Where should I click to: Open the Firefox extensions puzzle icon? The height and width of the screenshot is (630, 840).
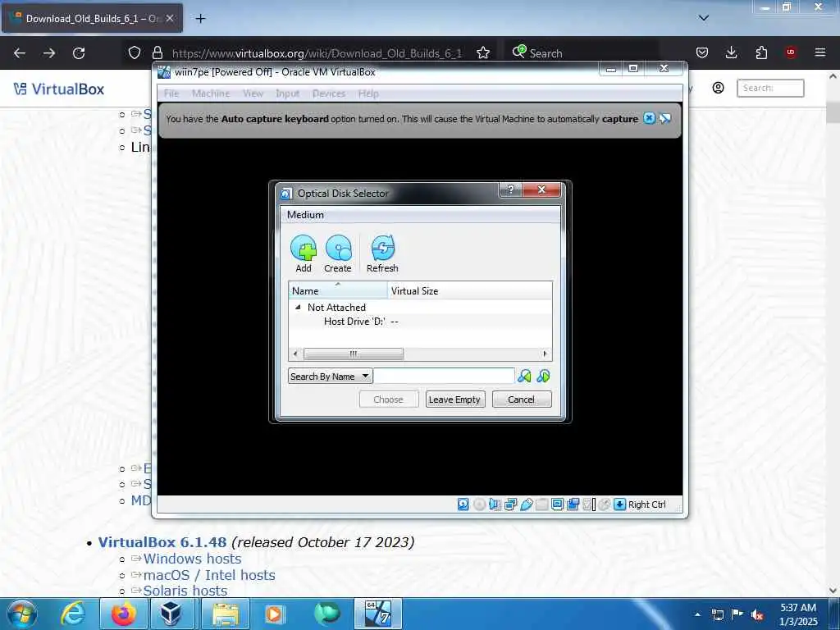coord(761,53)
